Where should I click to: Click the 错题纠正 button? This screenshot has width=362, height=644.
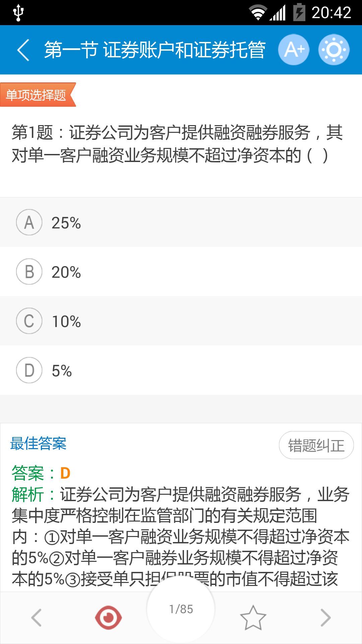[x=316, y=445]
